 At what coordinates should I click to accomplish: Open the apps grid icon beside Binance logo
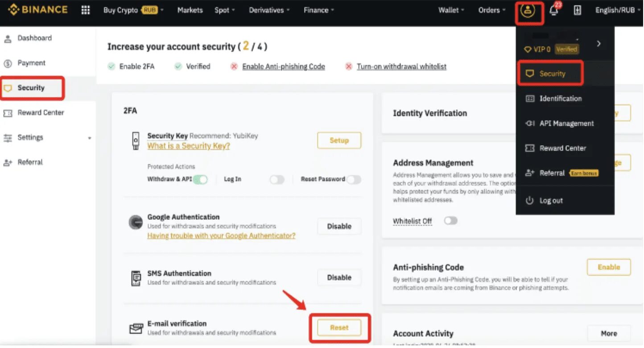[x=85, y=10]
